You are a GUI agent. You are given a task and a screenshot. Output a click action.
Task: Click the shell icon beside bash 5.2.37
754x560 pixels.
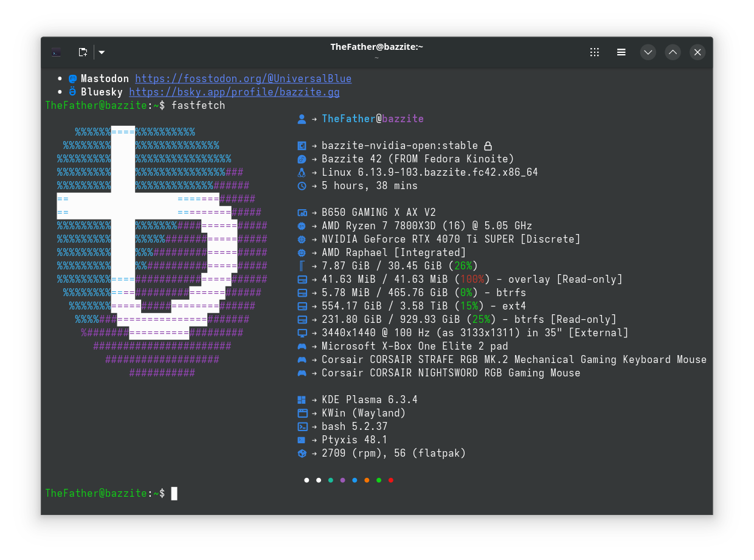coord(302,426)
